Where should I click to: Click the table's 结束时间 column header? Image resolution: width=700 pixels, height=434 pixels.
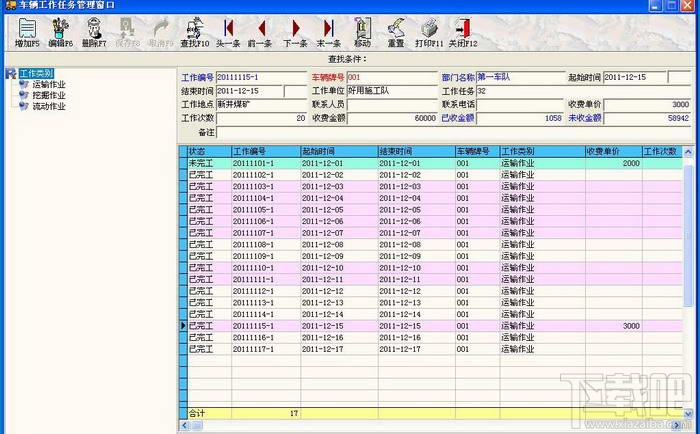[417, 151]
